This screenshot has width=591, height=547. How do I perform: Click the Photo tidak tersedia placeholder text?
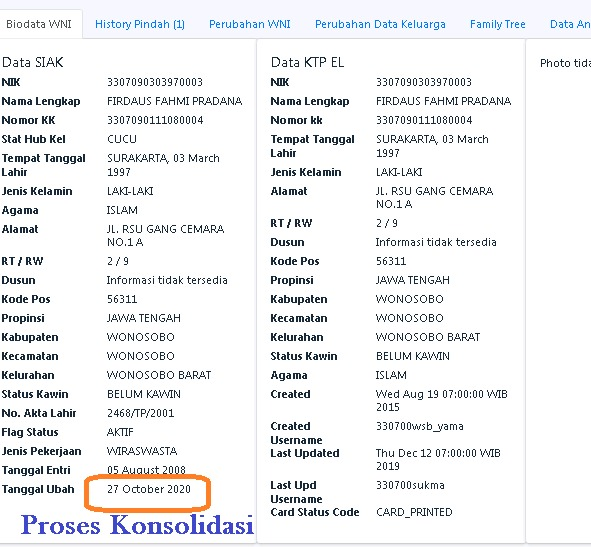tap(565, 63)
